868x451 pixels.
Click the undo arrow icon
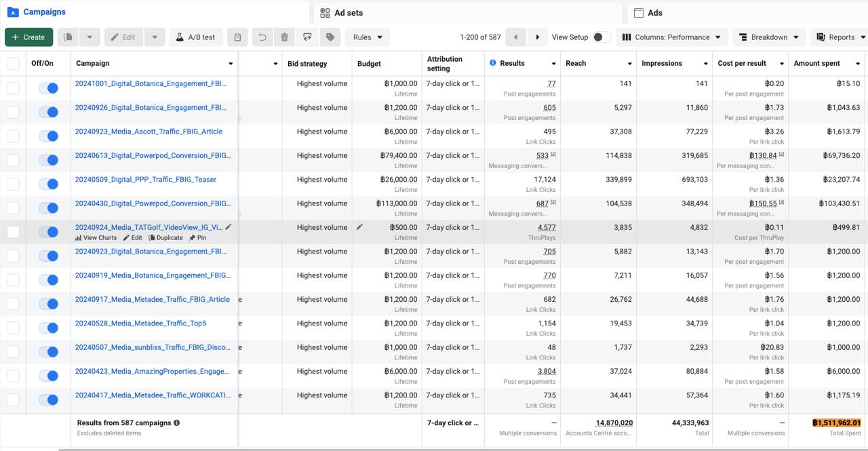[x=262, y=37]
